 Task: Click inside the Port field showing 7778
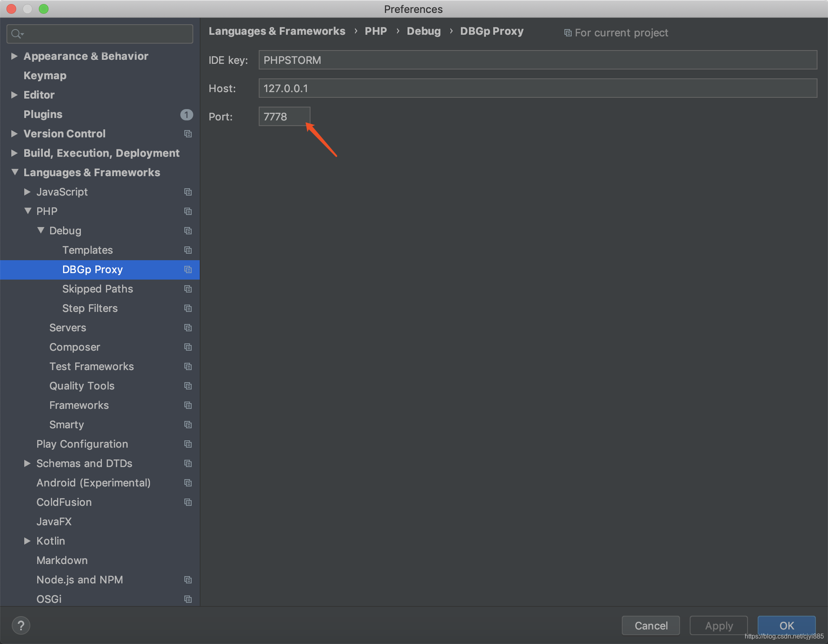click(x=284, y=117)
